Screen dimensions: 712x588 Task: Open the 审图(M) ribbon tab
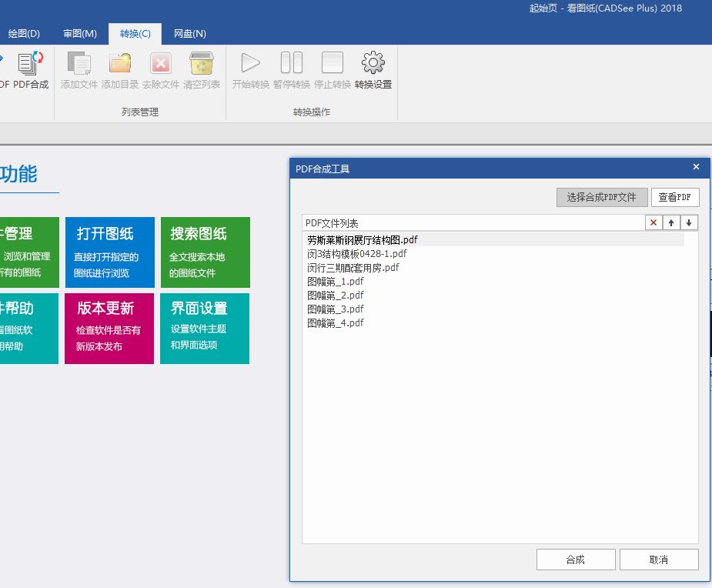pyautogui.click(x=80, y=34)
